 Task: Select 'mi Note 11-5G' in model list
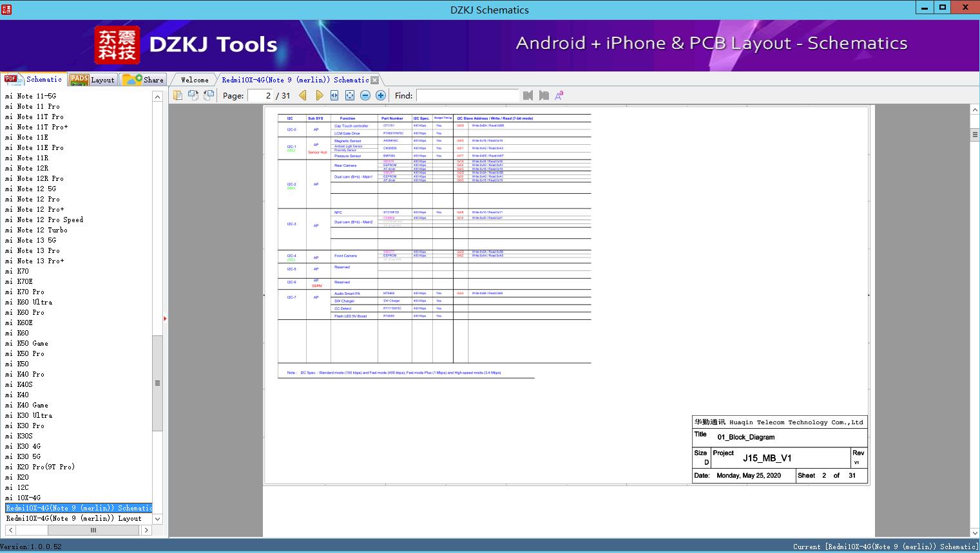(30, 96)
